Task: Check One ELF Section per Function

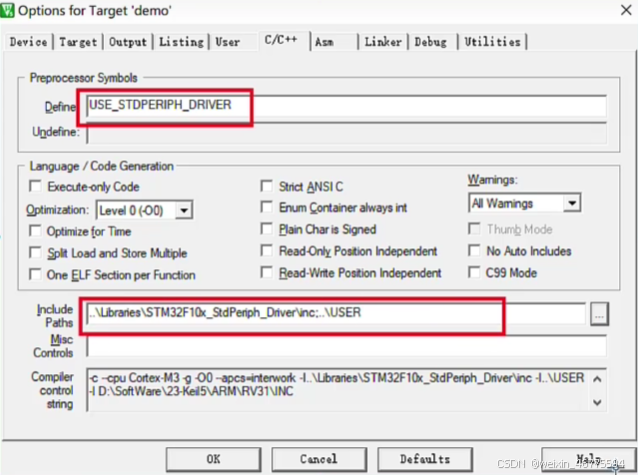Action: click(x=35, y=274)
